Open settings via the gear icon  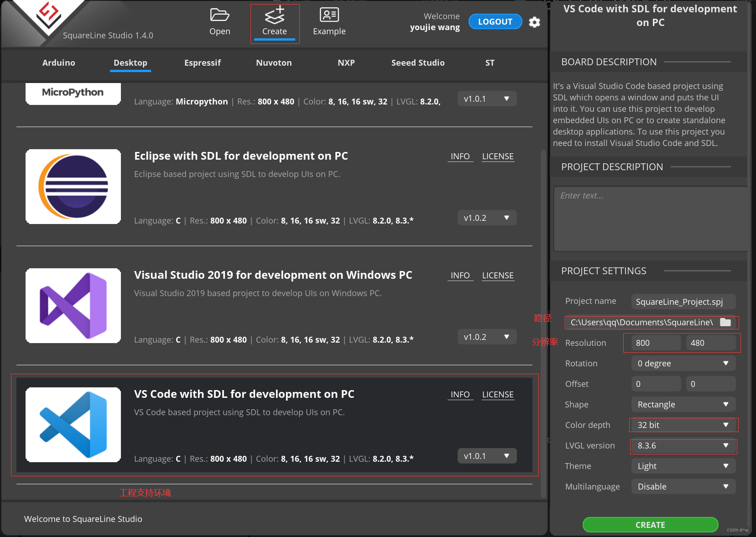coord(534,22)
